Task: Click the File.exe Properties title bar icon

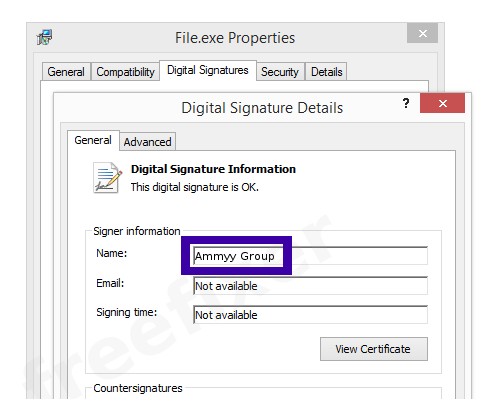Action: coord(44,37)
